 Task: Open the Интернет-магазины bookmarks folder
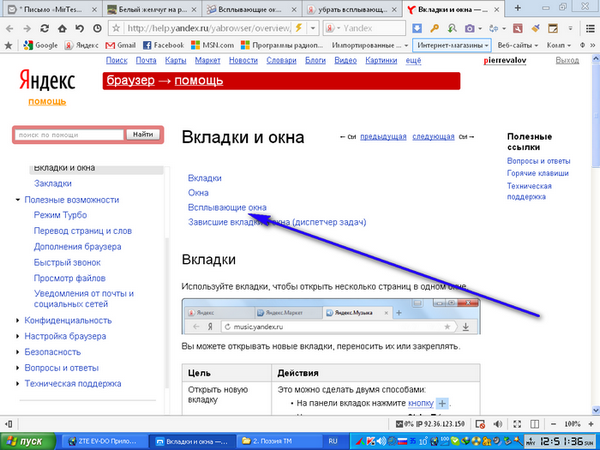click(x=452, y=46)
